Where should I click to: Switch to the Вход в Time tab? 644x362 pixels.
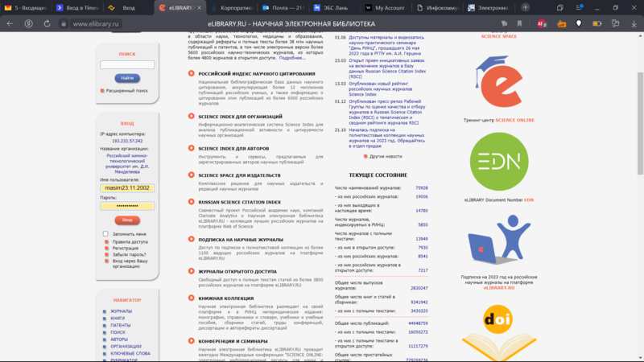[x=78, y=8]
